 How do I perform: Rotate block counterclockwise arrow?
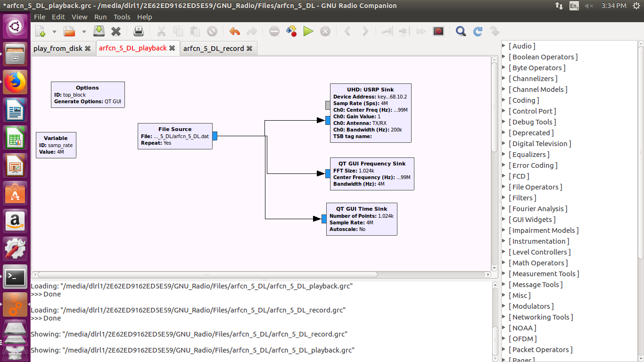point(348,32)
